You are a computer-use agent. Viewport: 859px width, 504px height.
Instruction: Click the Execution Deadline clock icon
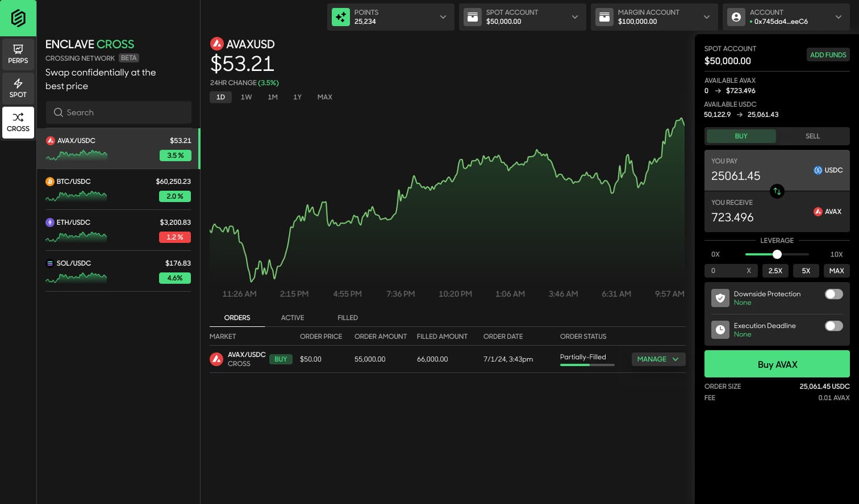pos(720,330)
